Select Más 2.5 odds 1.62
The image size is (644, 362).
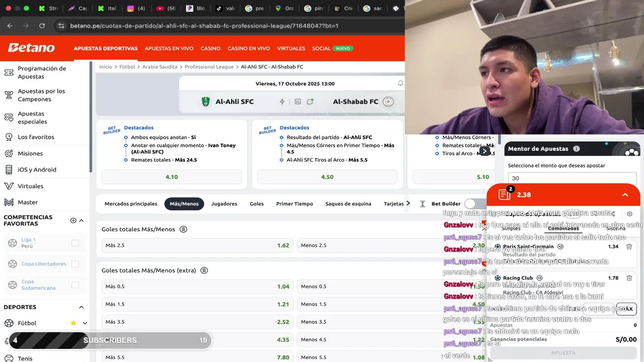point(197,245)
